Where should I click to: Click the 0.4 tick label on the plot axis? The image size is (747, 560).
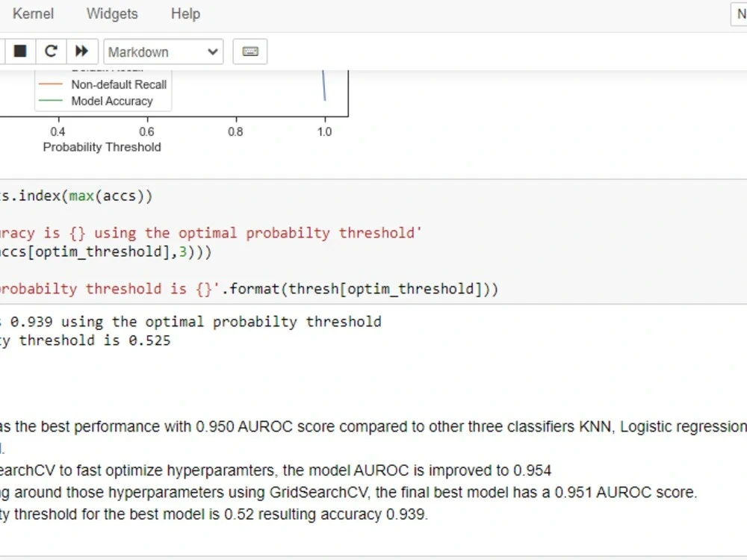click(x=58, y=132)
